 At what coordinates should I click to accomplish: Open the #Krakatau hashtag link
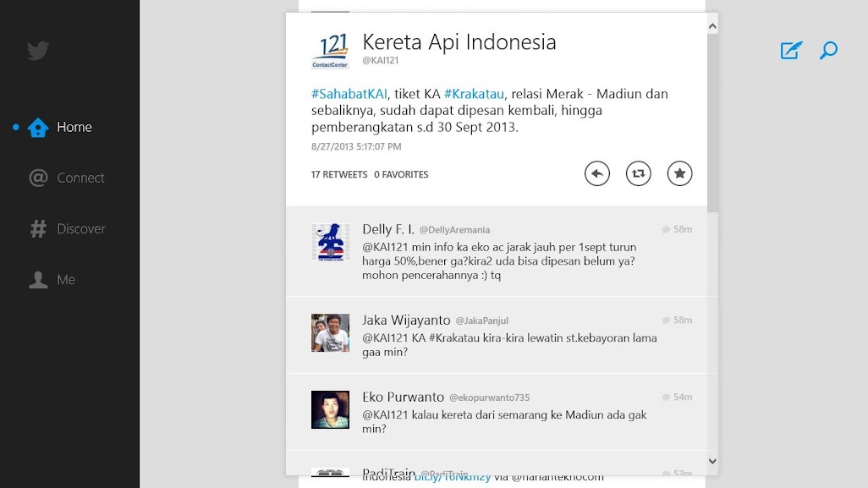474,94
